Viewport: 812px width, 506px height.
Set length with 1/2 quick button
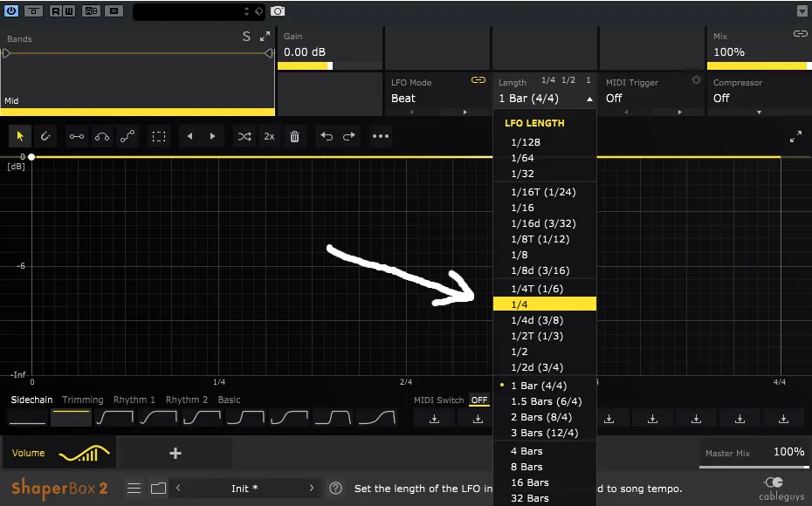coord(568,80)
